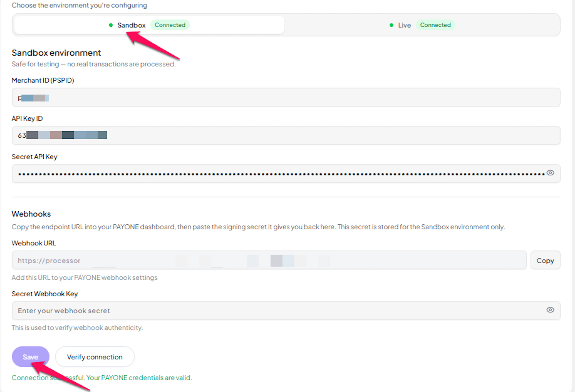
Task: Click the Connected badge next to Live
Action: click(x=435, y=25)
